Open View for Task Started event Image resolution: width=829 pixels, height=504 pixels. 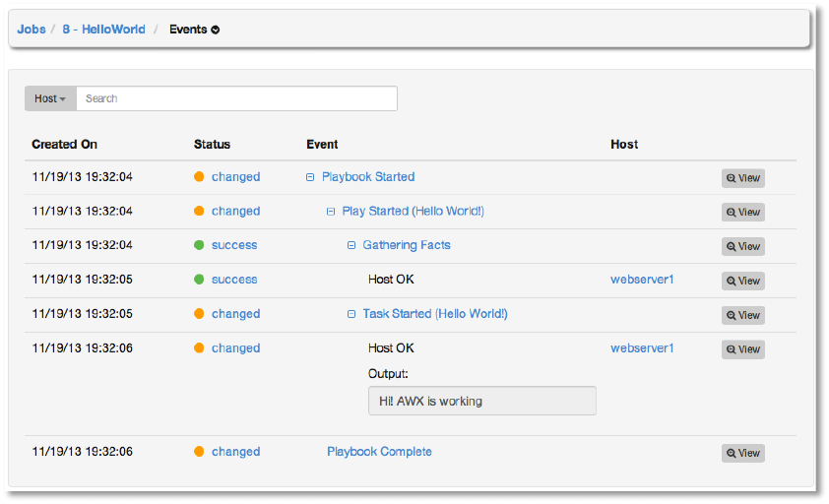coord(742,315)
